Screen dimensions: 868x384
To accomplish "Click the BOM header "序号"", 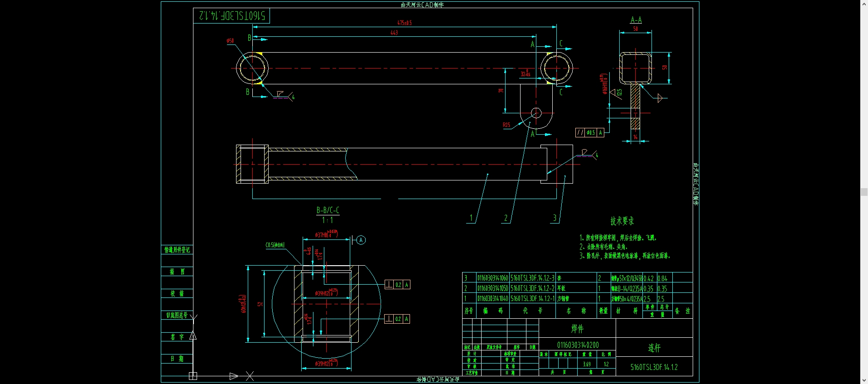I will coord(469,311).
